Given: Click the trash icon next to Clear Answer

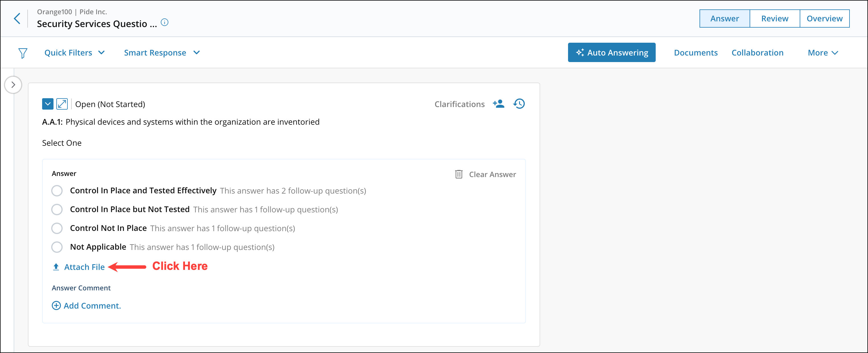Looking at the screenshot, I should 458,174.
